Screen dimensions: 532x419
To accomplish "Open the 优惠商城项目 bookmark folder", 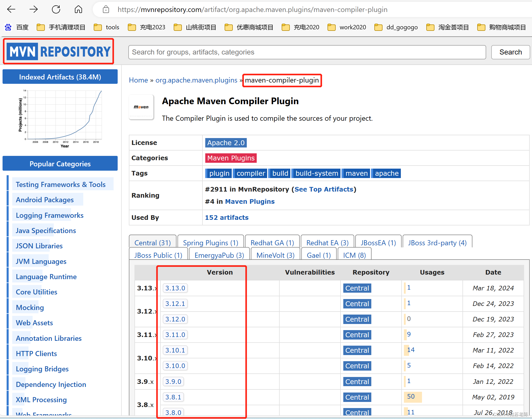I will (x=249, y=27).
